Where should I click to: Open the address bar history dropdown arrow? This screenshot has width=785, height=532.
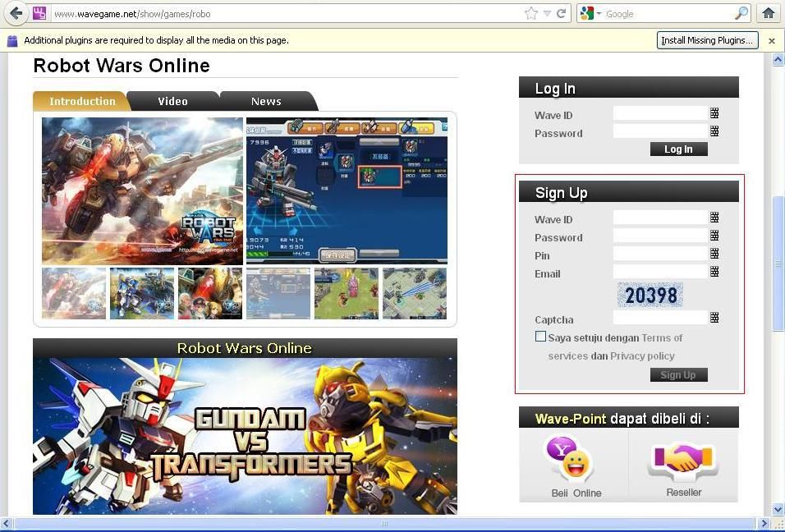[547, 14]
